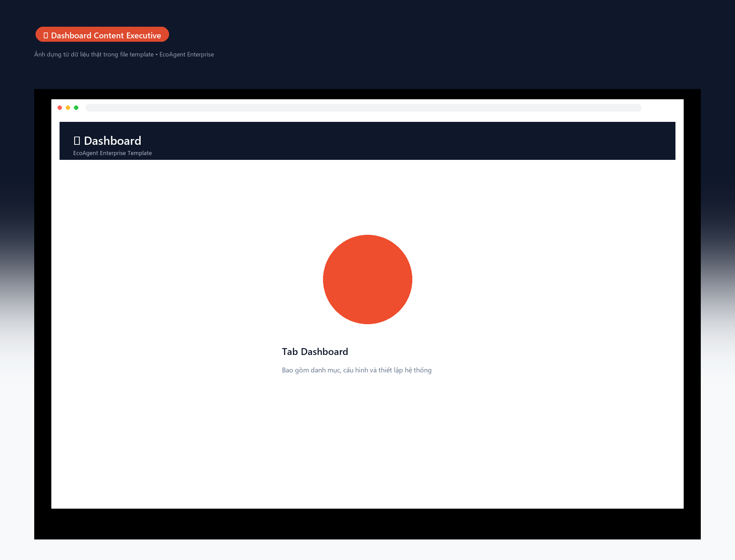The height and width of the screenshot is (560, 735).
Task: Click the Dashboard header title
Action: [107, 141]
